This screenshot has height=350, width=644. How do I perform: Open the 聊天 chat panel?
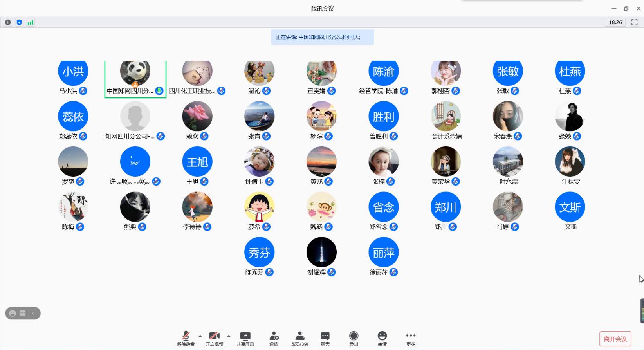pyautogui.click(x=325, y=338)
